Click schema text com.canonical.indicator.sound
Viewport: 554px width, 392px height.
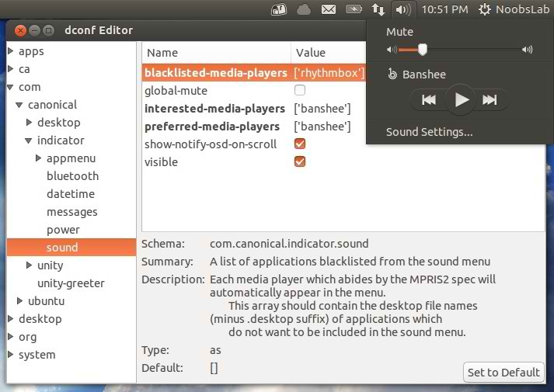click(289, 244)
